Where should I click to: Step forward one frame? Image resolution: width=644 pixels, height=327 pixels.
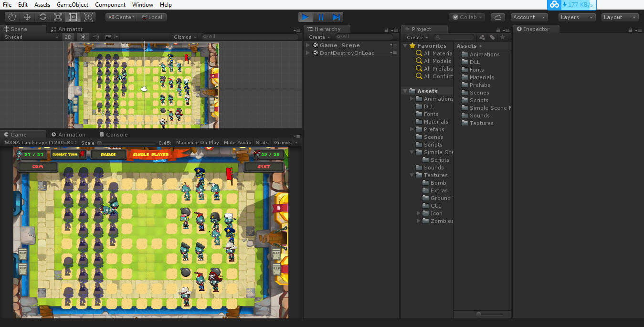point(336,17)
